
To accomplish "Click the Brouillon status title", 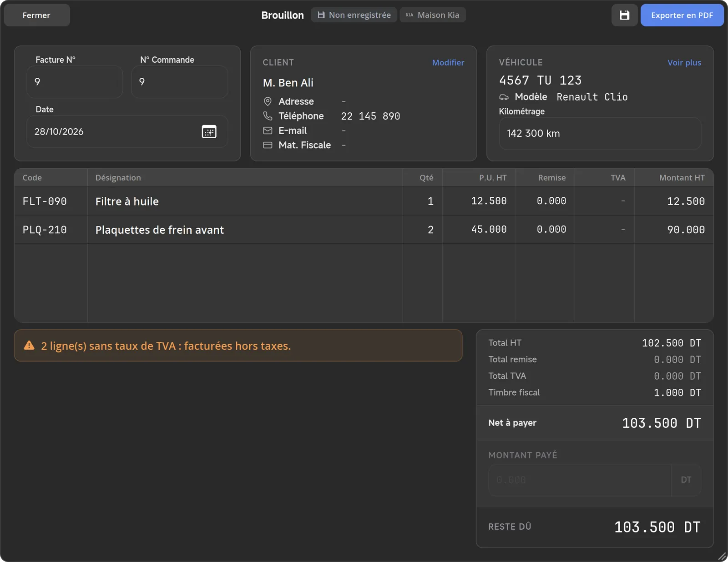I will coord(283,15).
